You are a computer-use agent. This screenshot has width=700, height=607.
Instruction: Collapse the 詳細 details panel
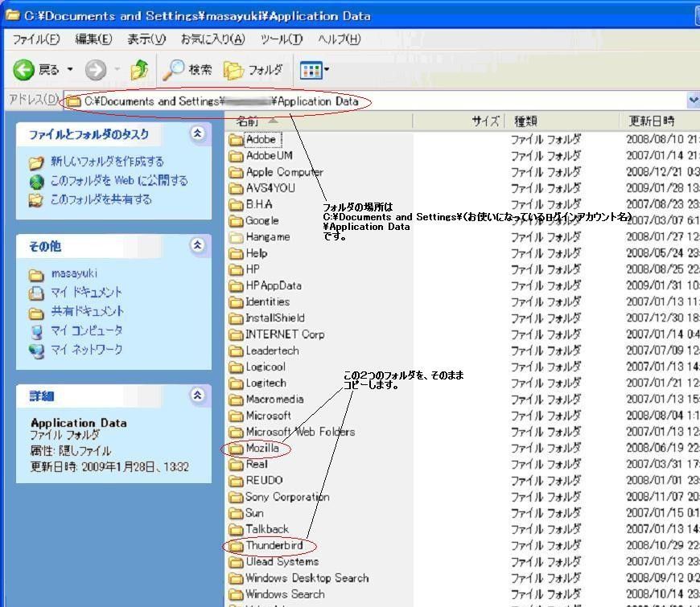[198, 395]
